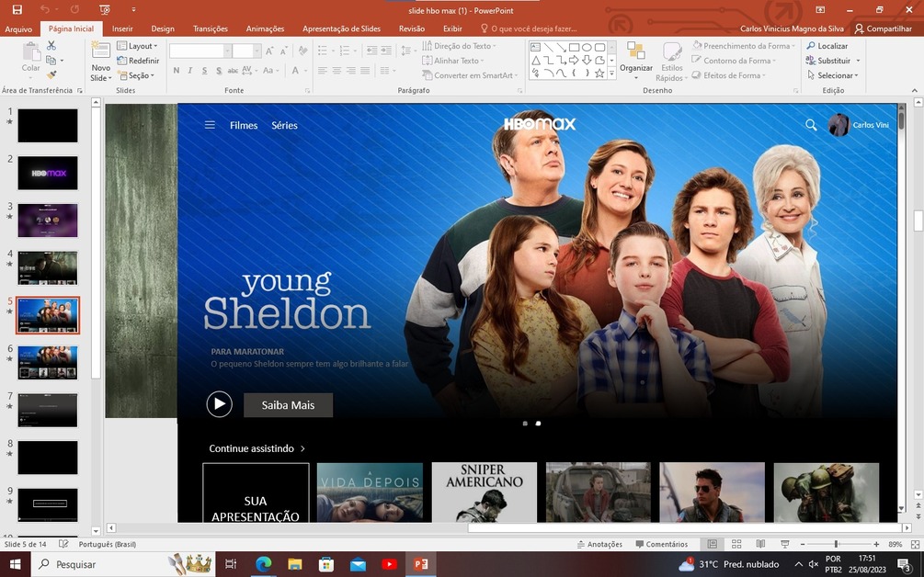
Task: Open Microsoft Store from taskbar
Action: [x=325, y=564]
